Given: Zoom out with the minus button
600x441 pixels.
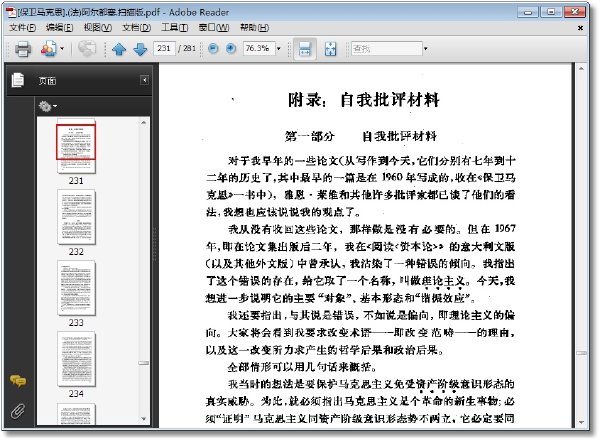Looking at the screenshot, I should [x=213, y=48].
